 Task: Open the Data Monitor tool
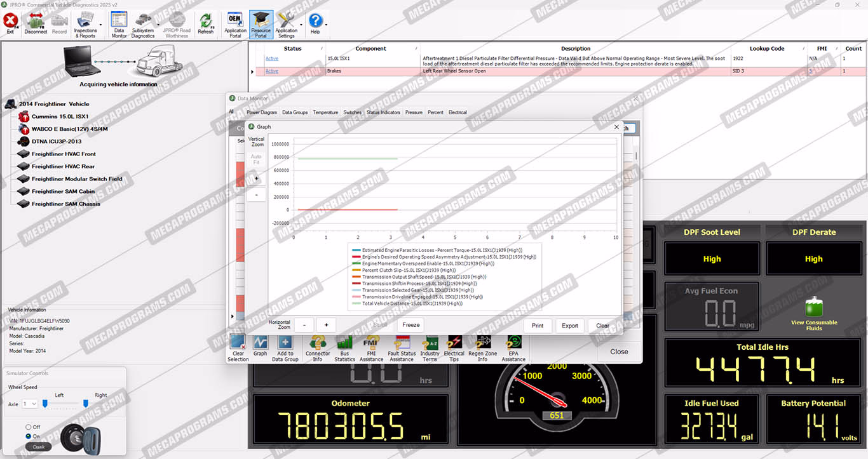[x=119, y=25]
